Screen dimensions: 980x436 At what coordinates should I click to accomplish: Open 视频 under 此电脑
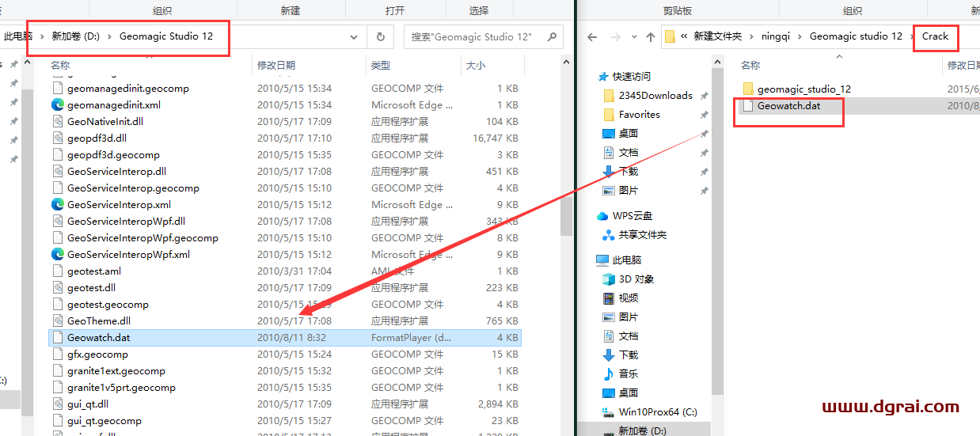click(x=629, y=298)
